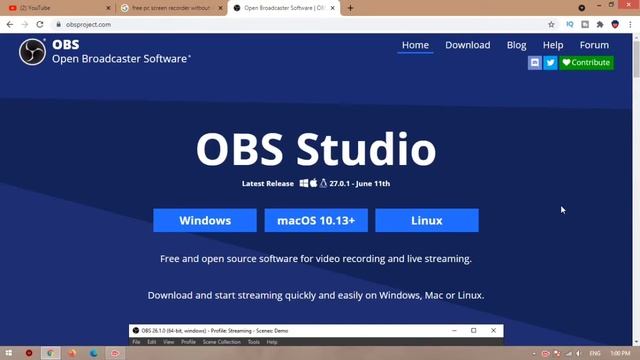This screenshot has height=360, width=640.
Task: Click 'Free and open source software' tagline
Action: pos(316,259)
